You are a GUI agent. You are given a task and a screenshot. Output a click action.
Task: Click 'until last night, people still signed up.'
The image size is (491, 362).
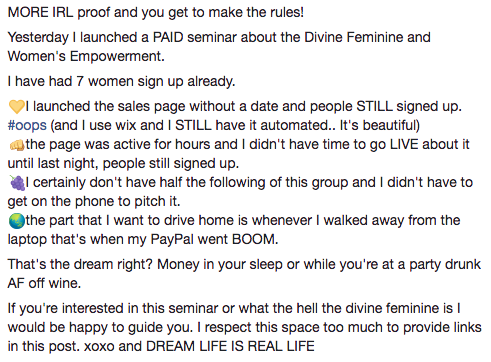pos(123,164)
